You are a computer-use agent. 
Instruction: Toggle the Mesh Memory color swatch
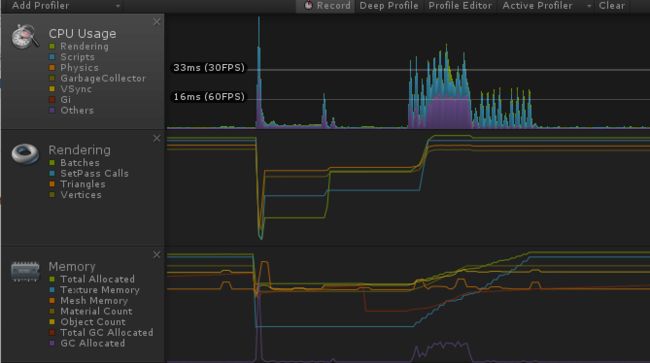coord(52,300)
